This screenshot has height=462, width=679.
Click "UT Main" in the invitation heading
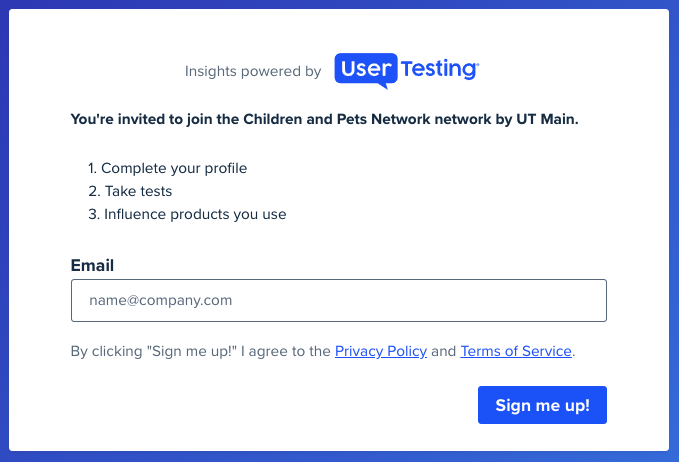[x=546, y=119]
